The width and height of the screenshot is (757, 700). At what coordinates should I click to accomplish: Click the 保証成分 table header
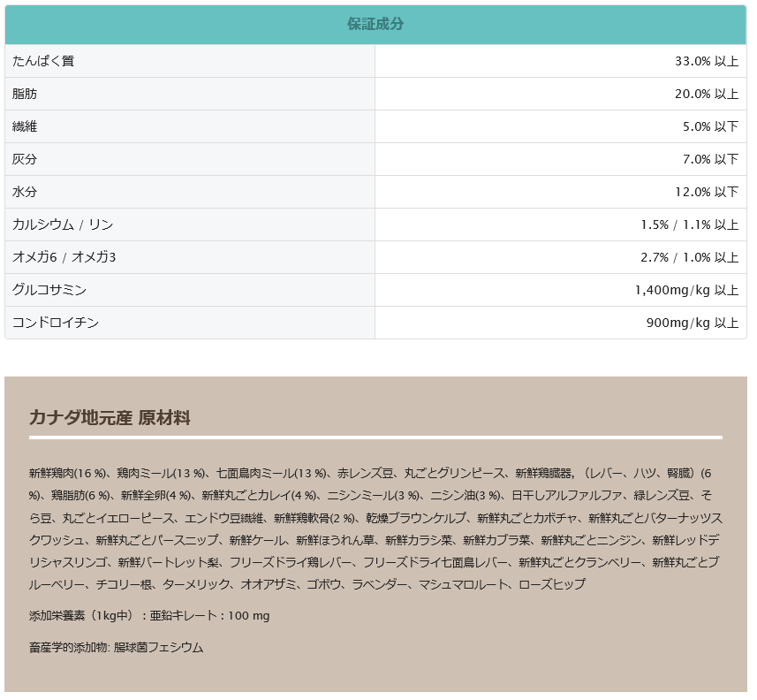(x=375, y=25)
